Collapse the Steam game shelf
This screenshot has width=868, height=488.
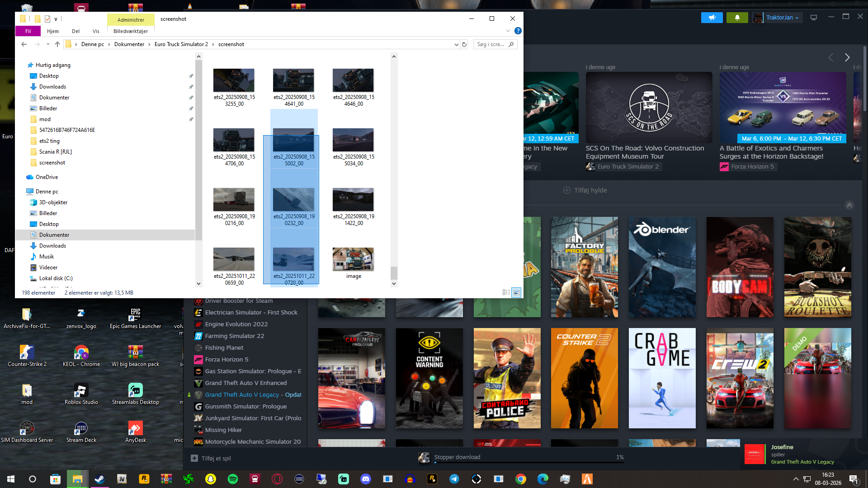[x=849, y=206]
